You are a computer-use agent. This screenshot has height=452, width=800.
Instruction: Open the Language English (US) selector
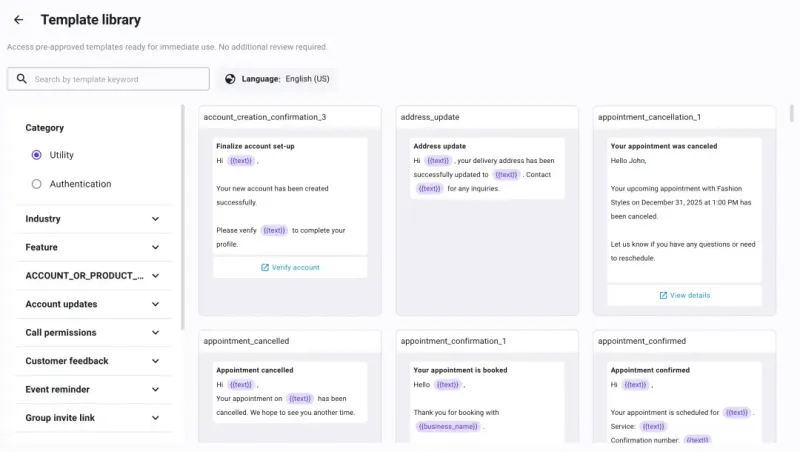click(x=277, y=79)
